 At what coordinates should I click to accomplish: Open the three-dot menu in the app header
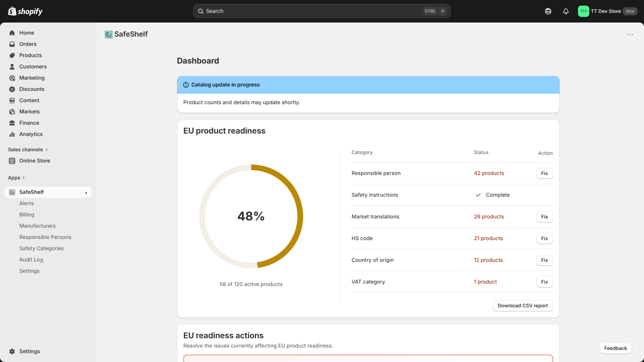click(x=630, y=35)
